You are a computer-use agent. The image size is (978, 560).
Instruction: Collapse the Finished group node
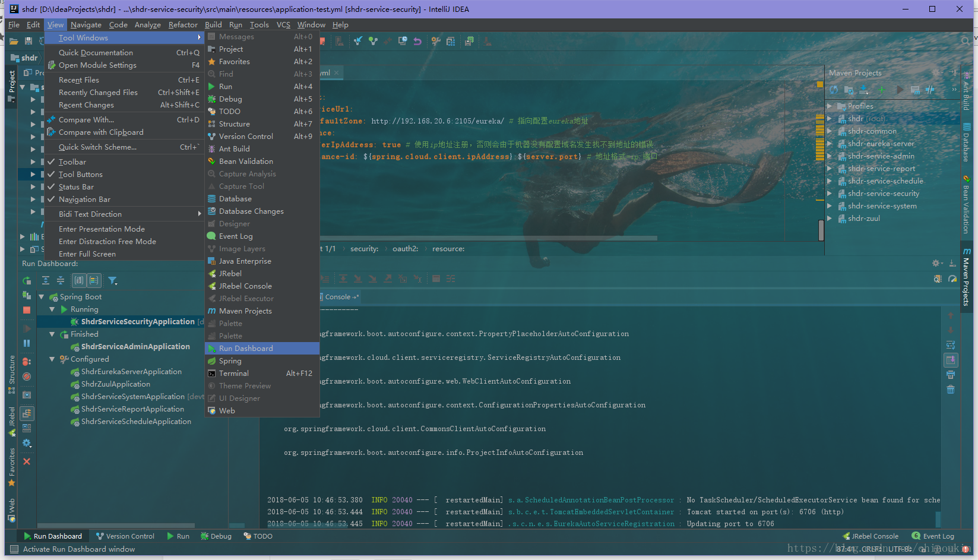tap(52, 334)
